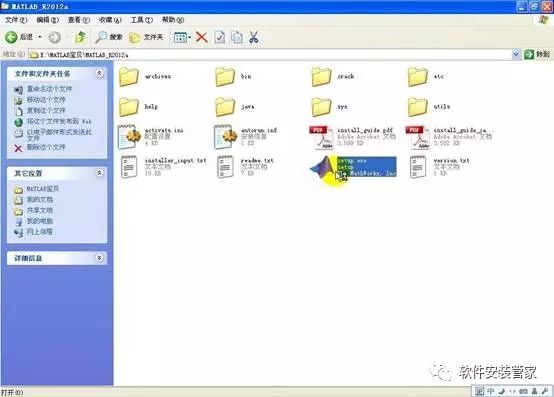Viewport: 554px width, 397px height.
Task: Open the 工具 (Tools) menu
Action: point(142,20)
